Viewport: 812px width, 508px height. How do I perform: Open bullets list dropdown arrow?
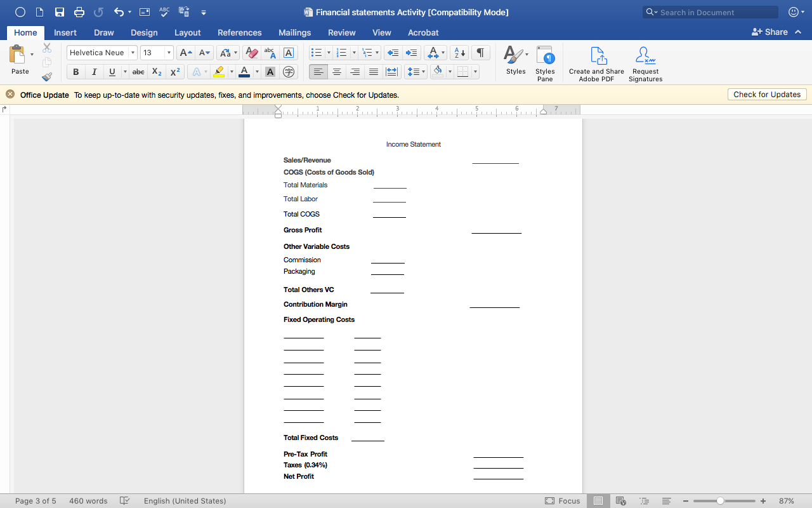328,53
